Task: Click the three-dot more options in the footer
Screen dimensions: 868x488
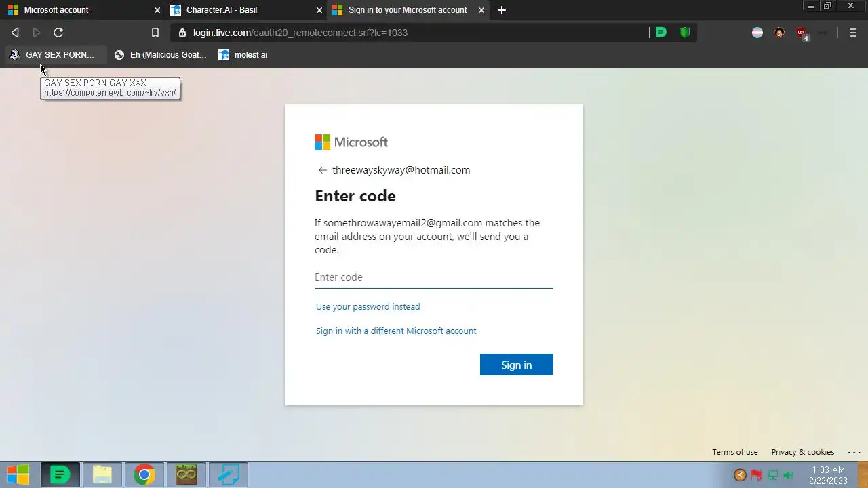Action: point(854,452)
